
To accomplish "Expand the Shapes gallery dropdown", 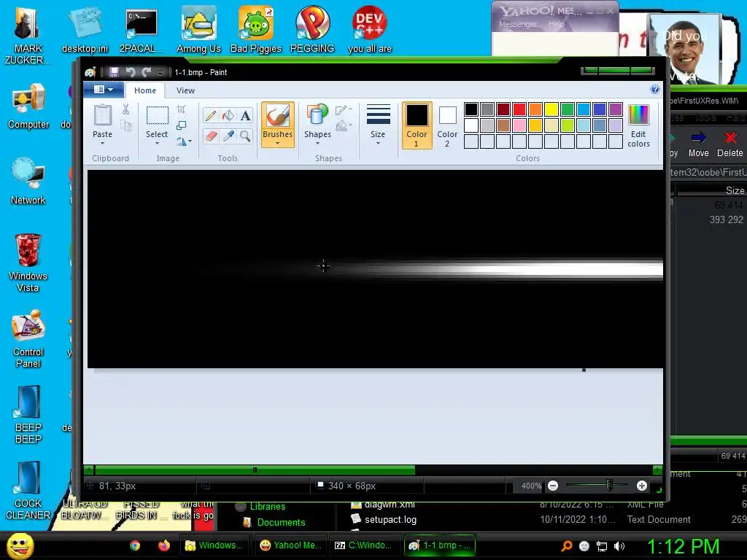I will pos(317,143).
